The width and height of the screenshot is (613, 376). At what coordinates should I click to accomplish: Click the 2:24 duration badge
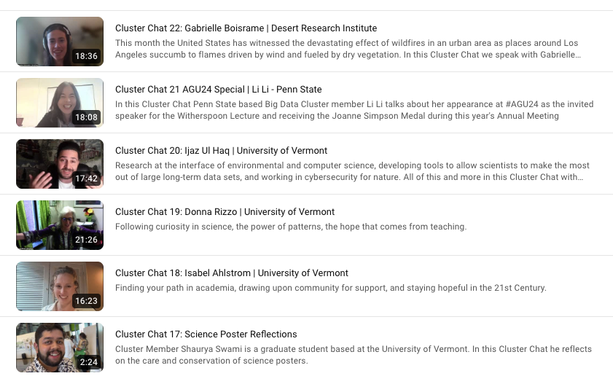click(89, 362)
